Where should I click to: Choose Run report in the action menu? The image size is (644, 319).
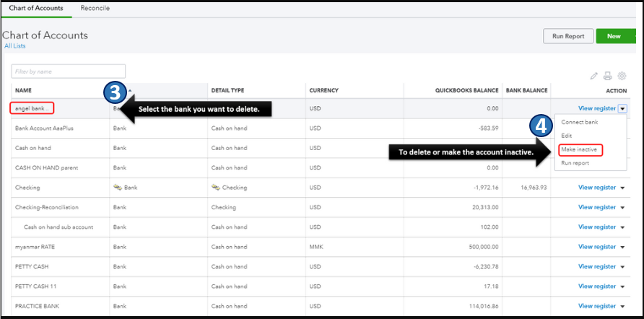coord(575,163)
